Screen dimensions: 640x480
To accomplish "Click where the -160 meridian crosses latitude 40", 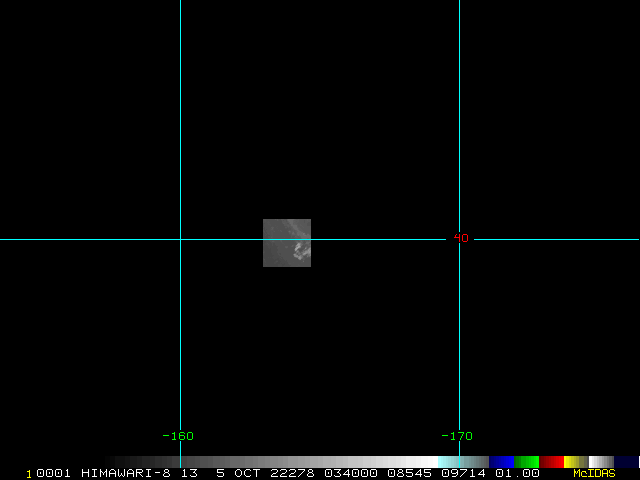I will [180, 239].
